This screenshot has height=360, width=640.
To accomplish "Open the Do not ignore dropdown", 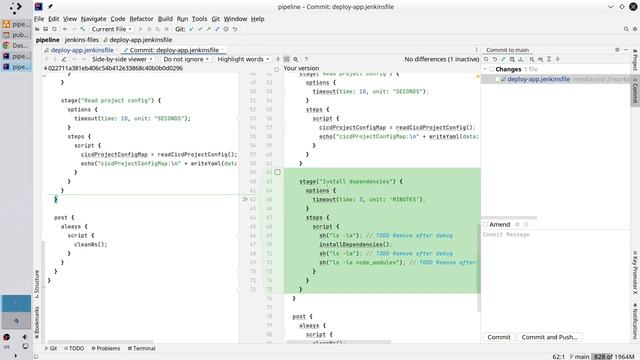I will 186,59.
